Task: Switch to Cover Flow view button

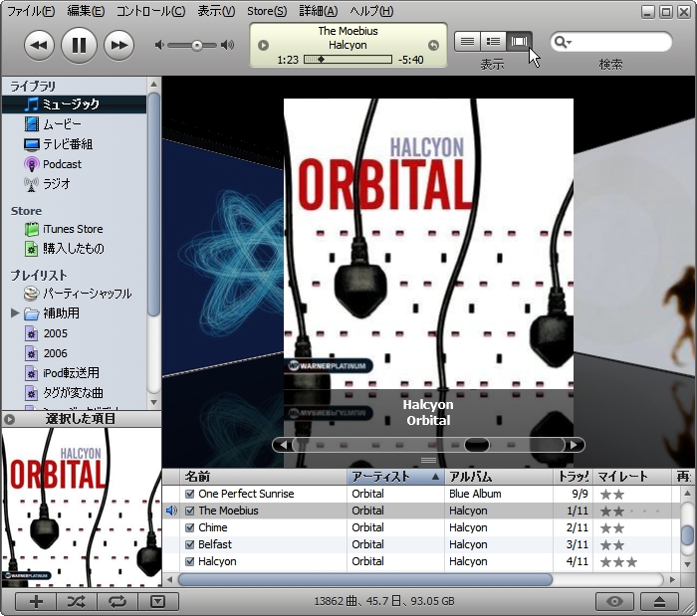Action: pos(519,42)
